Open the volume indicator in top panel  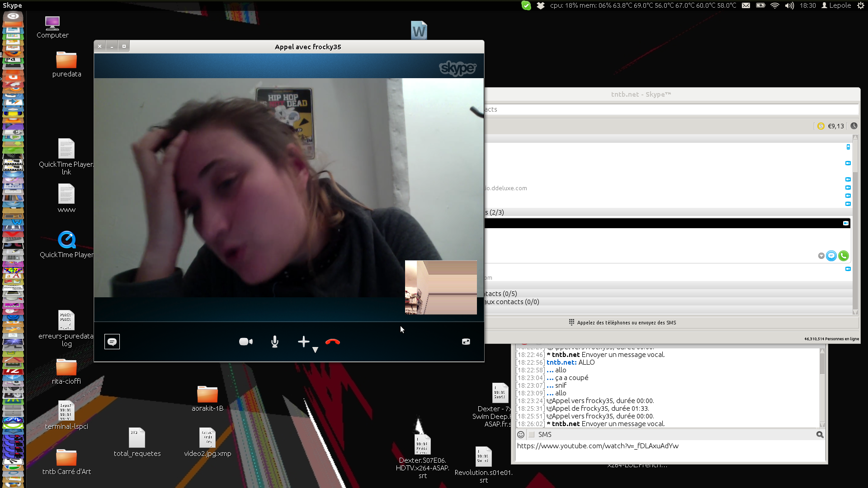pyautogui.click(x=789, y=5)
